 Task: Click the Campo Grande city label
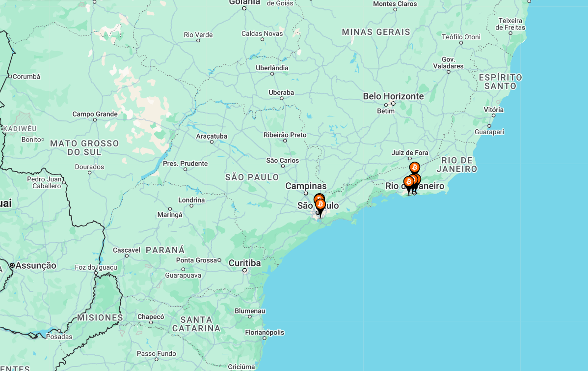[95, 114]
